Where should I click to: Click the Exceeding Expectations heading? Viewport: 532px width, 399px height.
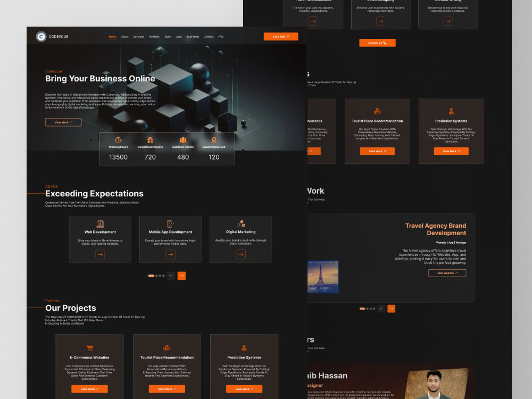coord(94,194)
